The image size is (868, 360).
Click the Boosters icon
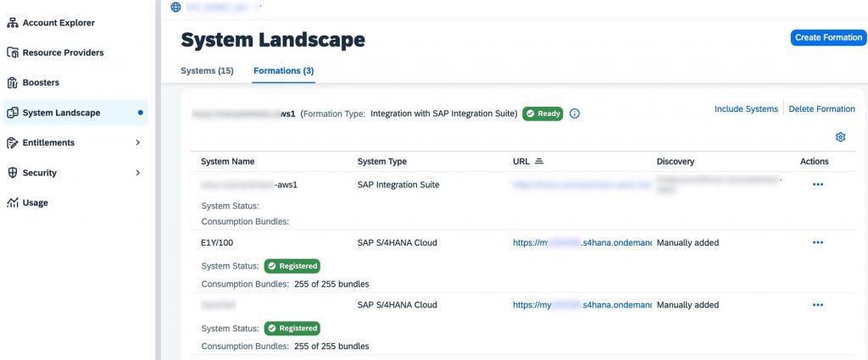tap(12, 82)
